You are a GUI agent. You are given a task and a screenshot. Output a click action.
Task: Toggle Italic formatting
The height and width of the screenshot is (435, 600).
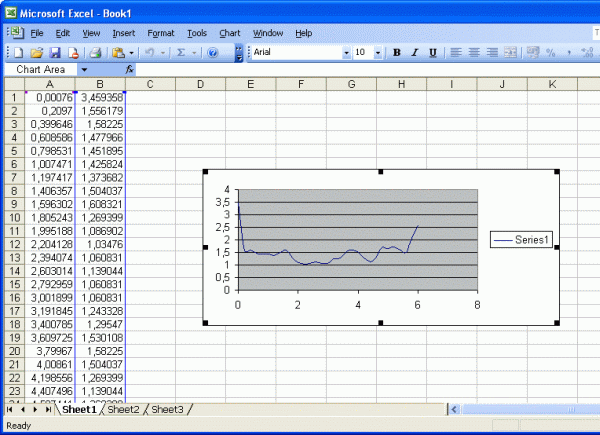point(415,52)
